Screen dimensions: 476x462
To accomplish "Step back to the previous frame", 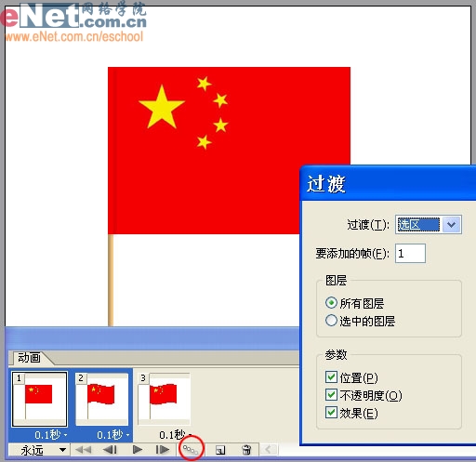I will point(110,450).
